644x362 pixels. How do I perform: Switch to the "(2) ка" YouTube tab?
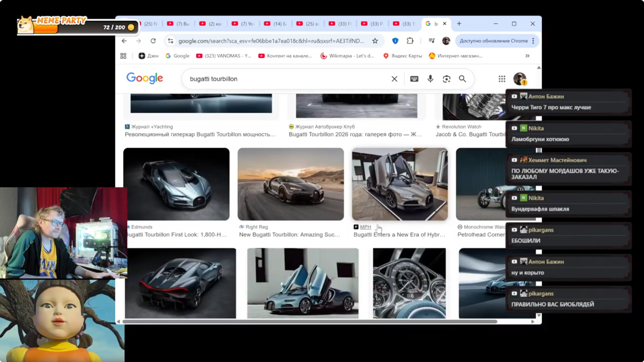pyautogui.click(x=210, y=24)
